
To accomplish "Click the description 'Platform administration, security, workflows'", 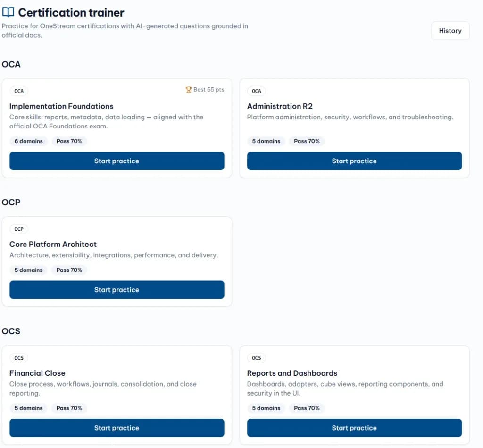I will coord(350,117).
